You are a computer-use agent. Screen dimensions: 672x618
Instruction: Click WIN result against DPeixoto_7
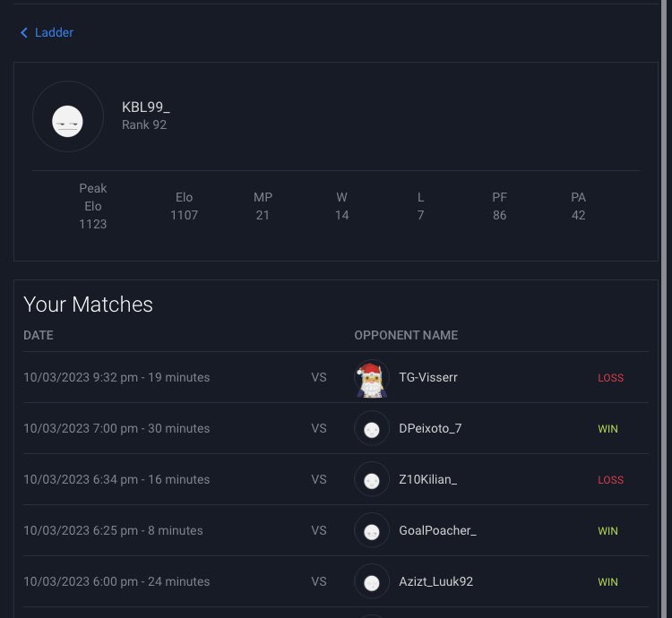(x=607, y=429)
